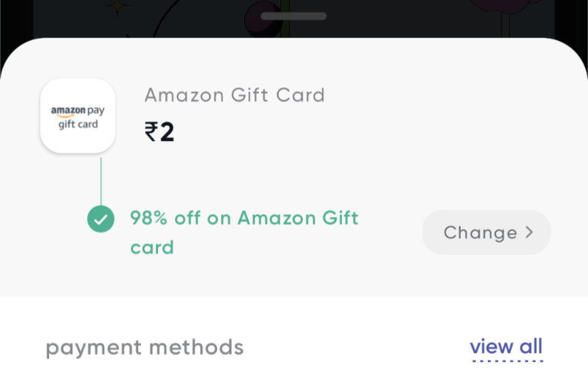The height and width of the screenshot is (387, 588).
Task: Click the green connector line below the logo
Action: click(x=101, y=180)
